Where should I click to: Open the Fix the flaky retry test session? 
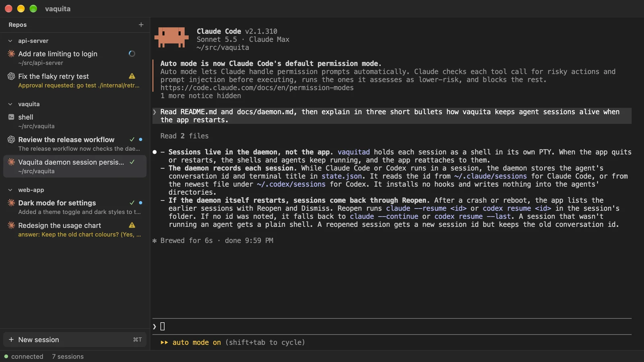point(75,80)
